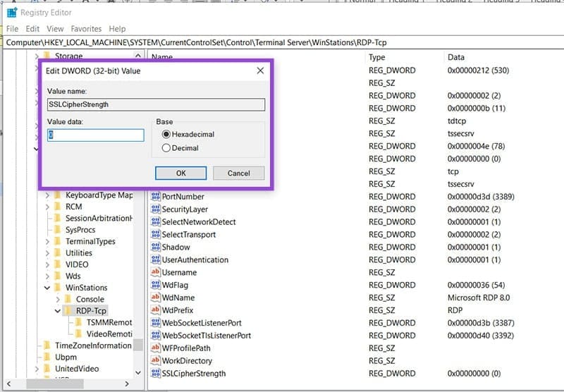
Task: Select the WorkDirectory string value icon
Action: (x=155, y=360)
